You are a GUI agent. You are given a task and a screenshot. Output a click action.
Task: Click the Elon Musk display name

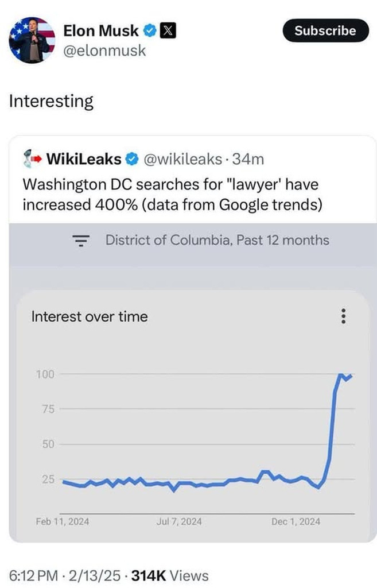(101, 30)
